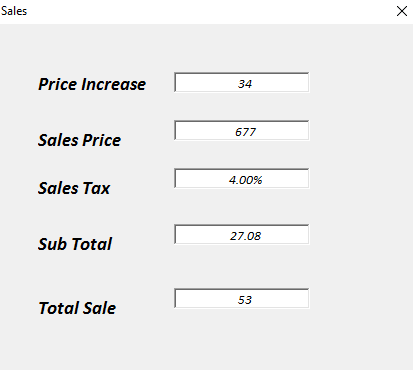The height and width of the screenshot is (370, 413).
Task: Focus the Sales Tax text box
Action: [242, 178]
